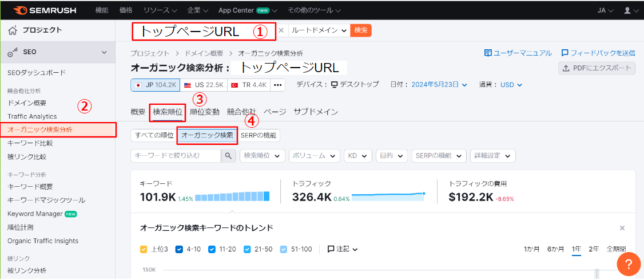Close the keyword trend chart panel

[x=622, y=228]
